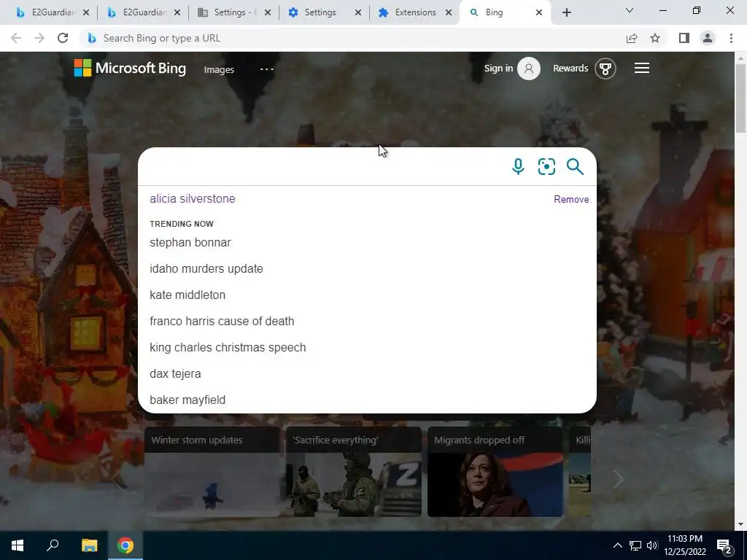Switch to the Extensions tab
Viewport: 747px width, 560px height.
(x=409, y=12)
